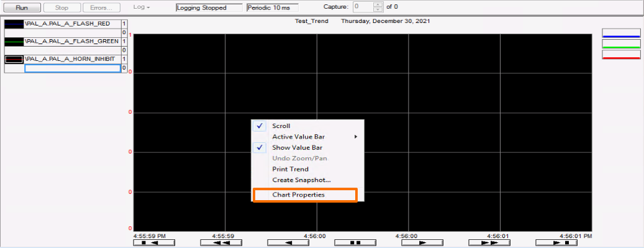Click the red line legend box at right

[x=621, y=55]
